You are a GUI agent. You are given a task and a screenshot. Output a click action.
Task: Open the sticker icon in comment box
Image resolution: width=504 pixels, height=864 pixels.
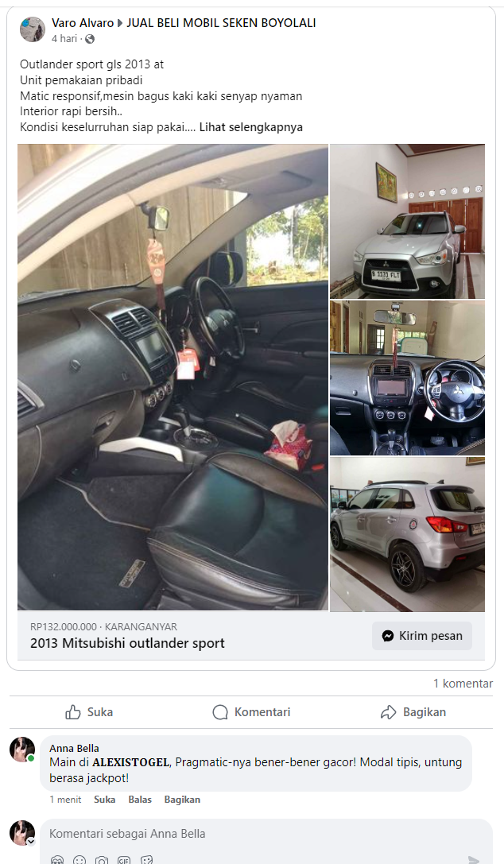[146, 860]
